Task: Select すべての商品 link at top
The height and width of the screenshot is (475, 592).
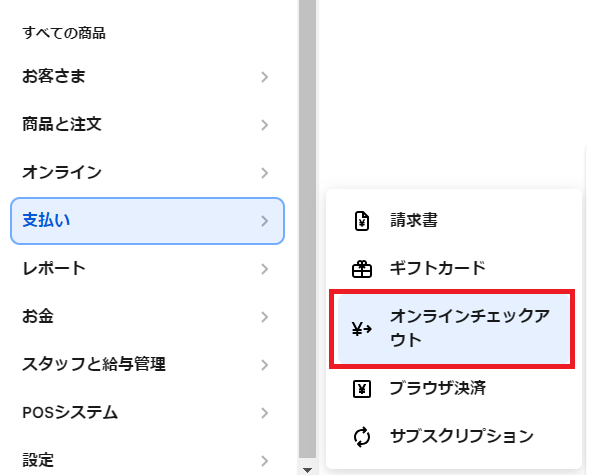Action: click(x=64, y=33)
